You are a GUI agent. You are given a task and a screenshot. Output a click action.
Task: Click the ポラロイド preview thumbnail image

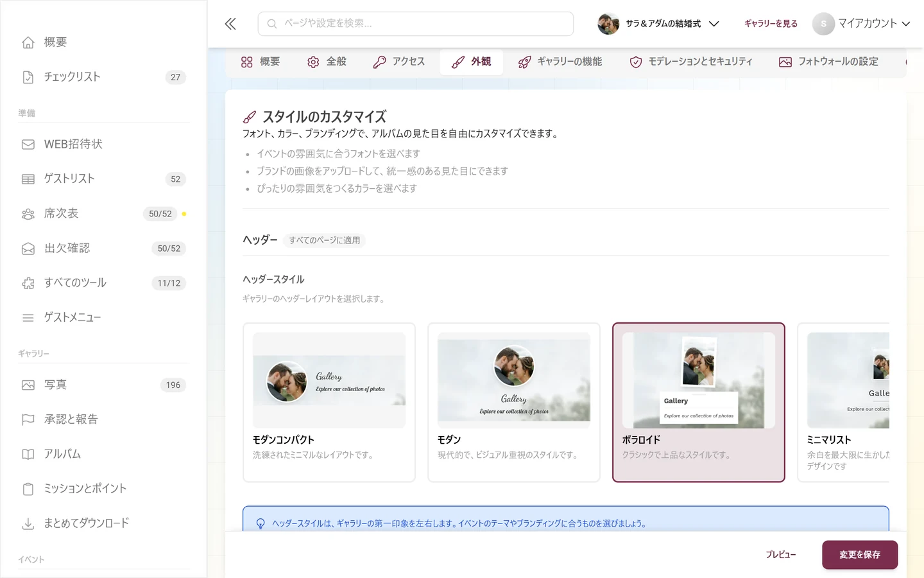click(699, 380)
